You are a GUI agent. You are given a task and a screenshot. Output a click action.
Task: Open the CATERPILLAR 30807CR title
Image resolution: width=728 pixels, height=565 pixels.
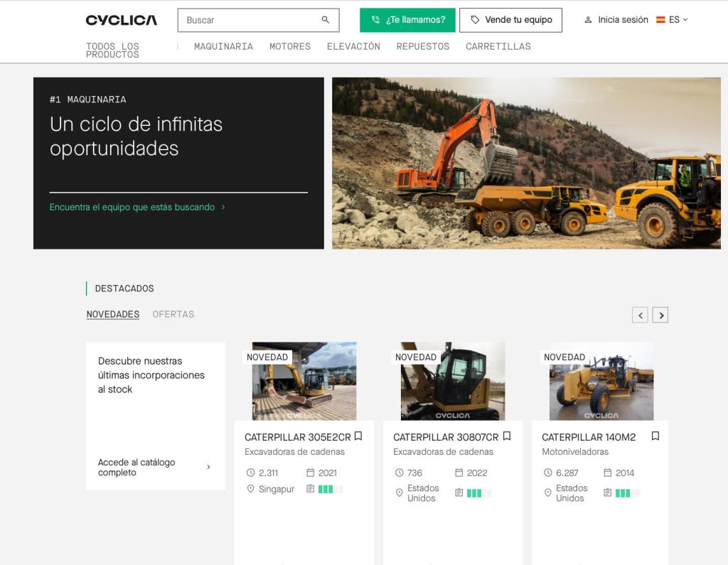pos(446,437)
